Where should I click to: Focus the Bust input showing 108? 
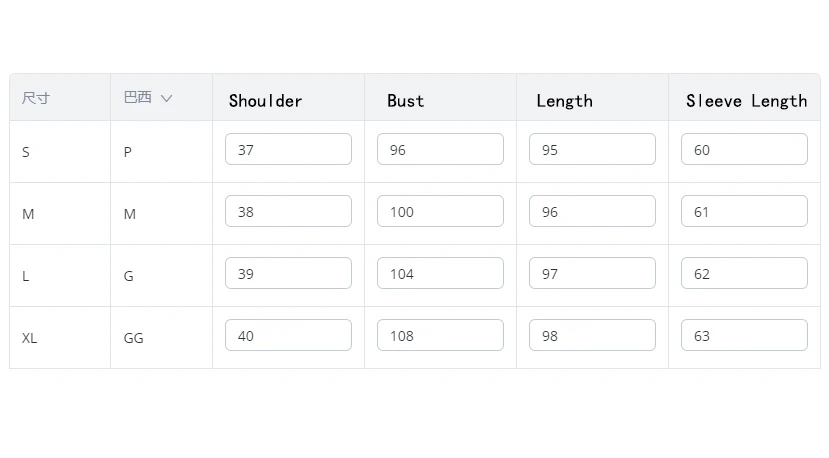tap(440, 336)
